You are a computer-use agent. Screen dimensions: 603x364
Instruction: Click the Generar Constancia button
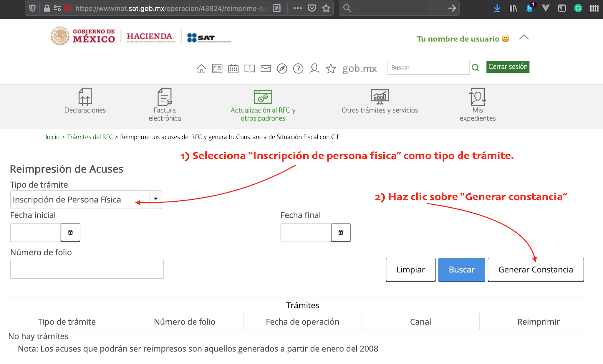[535, 269]
